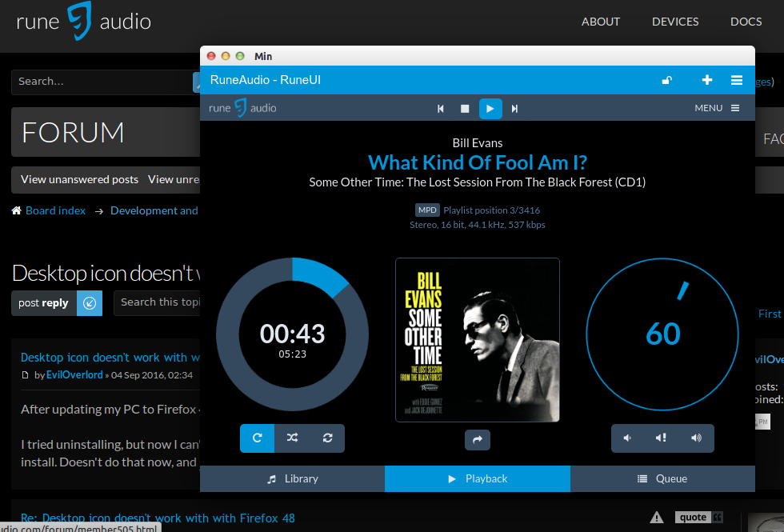Click the MPD badge
This screenshot has height=532, width=784.
pyautogui.click(x=427, y=210)
